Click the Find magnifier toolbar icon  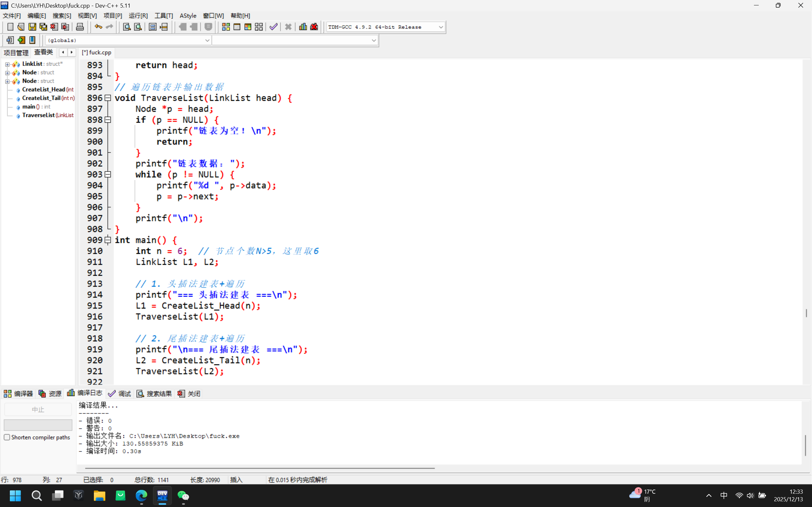(x=127, y=27)
